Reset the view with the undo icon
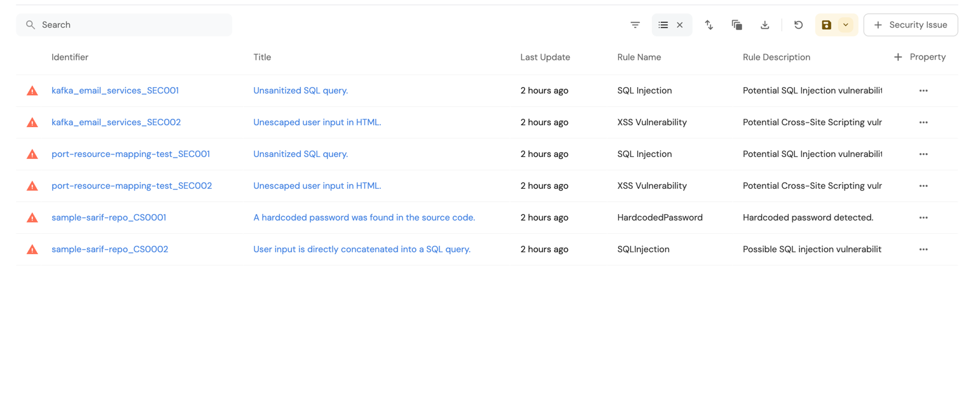 (799, 25)
